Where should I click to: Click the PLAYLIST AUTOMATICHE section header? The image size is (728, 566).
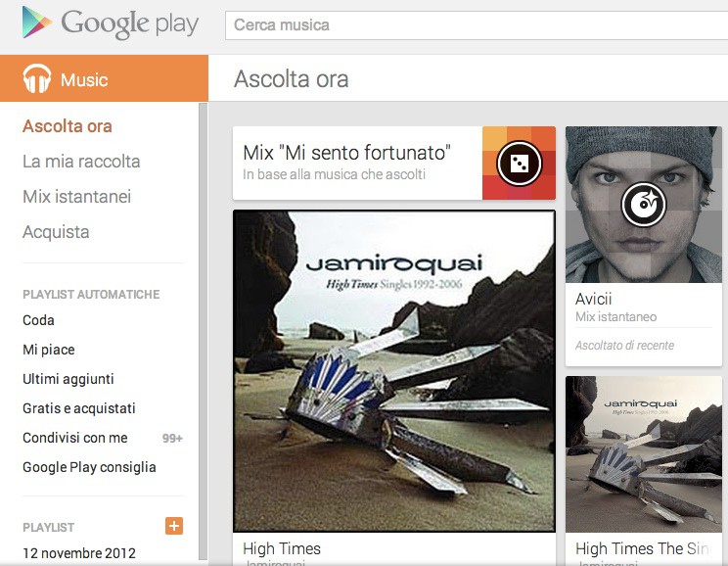pyautogui.click(x=91, y=294)
